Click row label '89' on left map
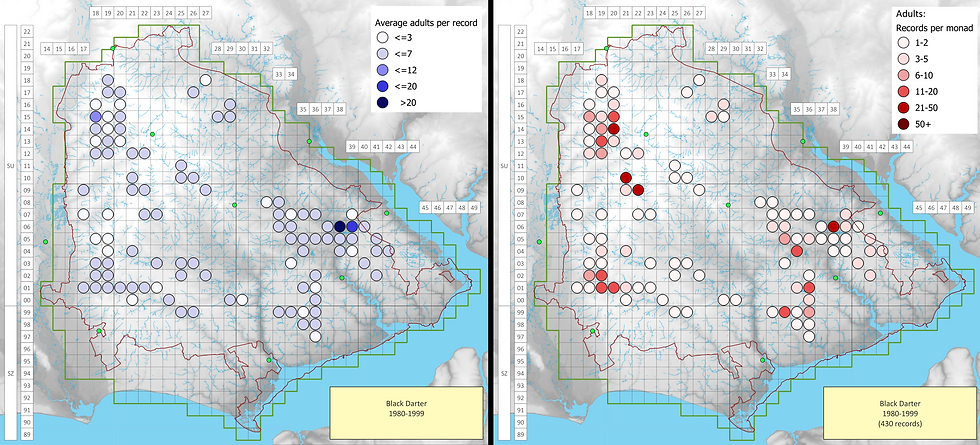980x445 pixels. click(x=27, y=434)
